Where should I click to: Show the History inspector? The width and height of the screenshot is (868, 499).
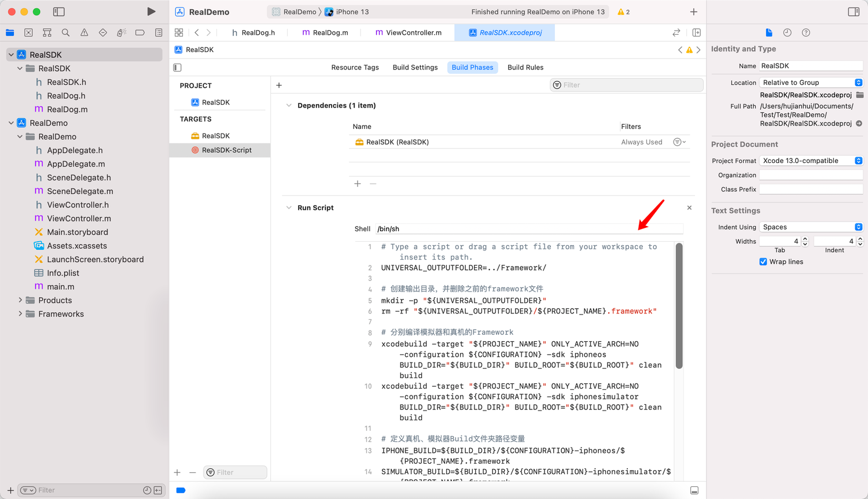(x=787, y=33)
